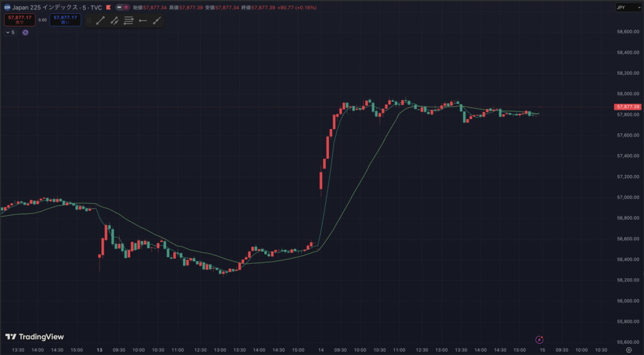This screenshot has height=355, width=644.
Task: Click the purple circular indicator icon
Action: pyautogui.click(x=26, y=32)
